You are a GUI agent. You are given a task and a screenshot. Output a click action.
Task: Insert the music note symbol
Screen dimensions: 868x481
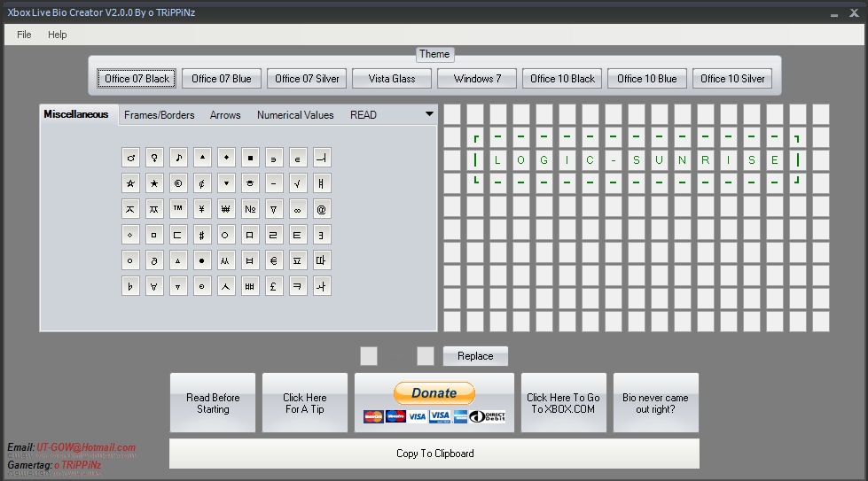click(x=178, y=158)
